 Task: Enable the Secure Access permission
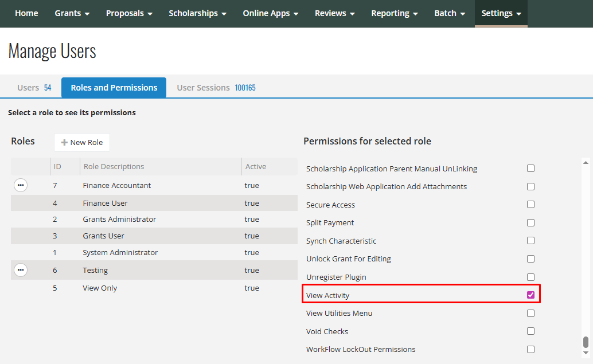tap(530, 205)
